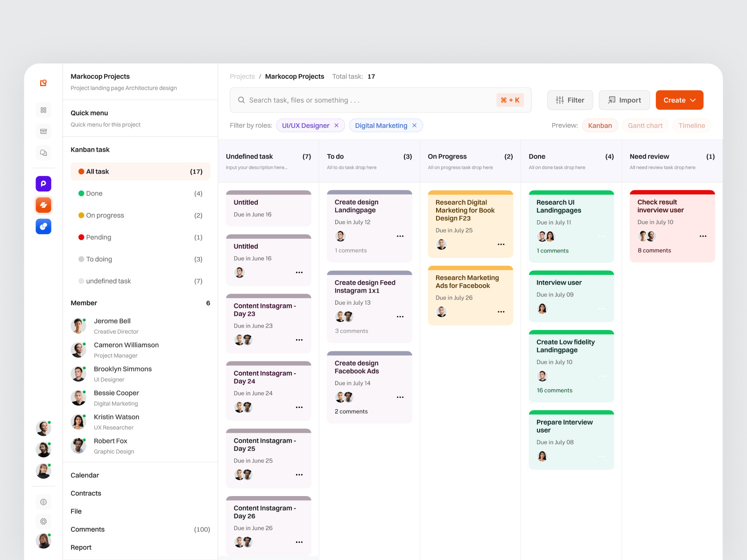
Task: Open the chat messages icon in sidebar
Action: tap(43, 153)
